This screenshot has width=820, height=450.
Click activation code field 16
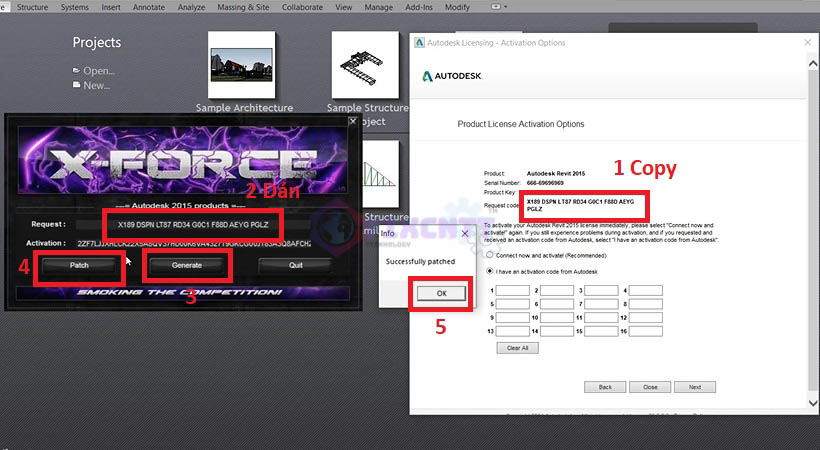tap(646, 331)
